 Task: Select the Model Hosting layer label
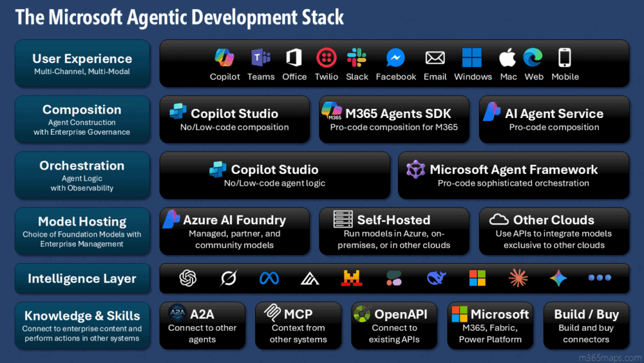[x=82, y=231]
